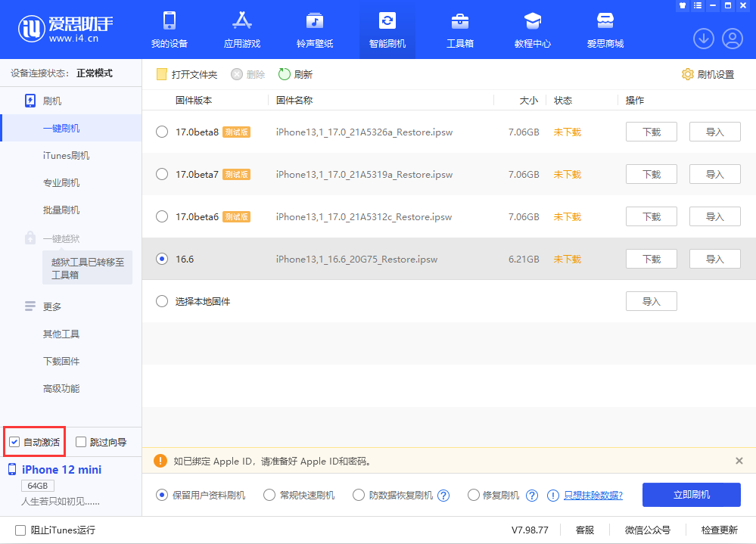This screenshot has height=544, width=756.
Task: Click the 立即刷机 button
Action: click(x=691, y=495)
